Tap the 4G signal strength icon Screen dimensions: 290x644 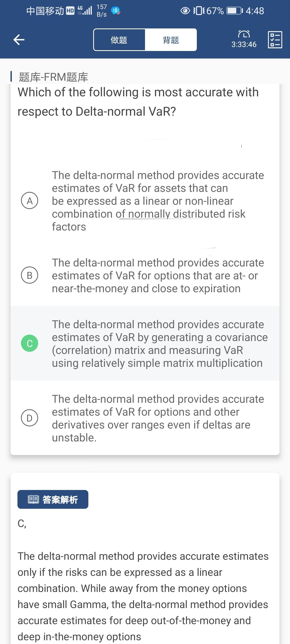[x=85, y=10]
